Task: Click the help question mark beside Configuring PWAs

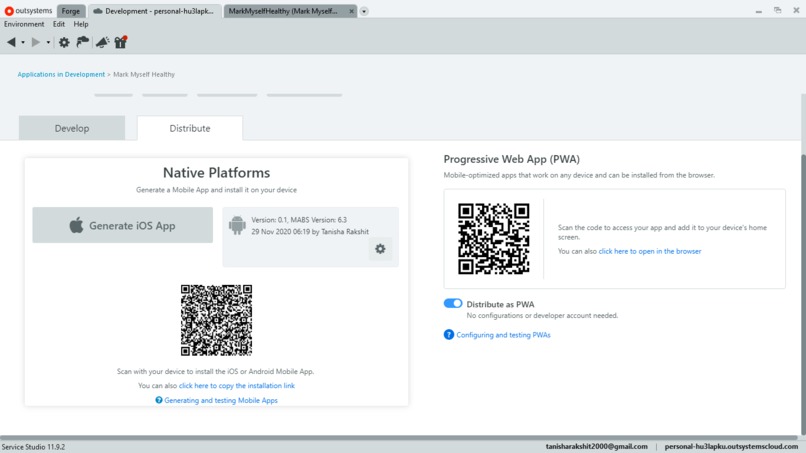Action: [449, 335]
